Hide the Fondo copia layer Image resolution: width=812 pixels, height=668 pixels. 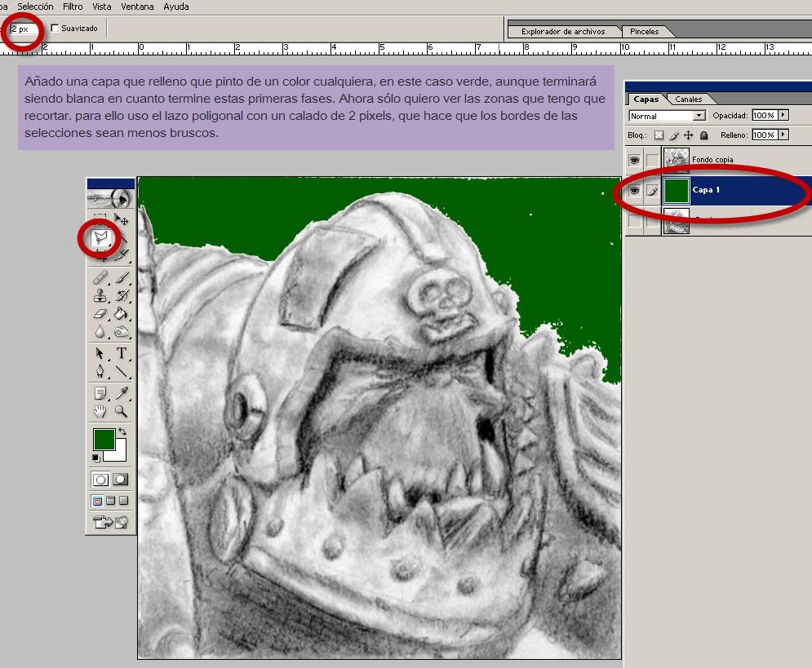click(634, 160)
